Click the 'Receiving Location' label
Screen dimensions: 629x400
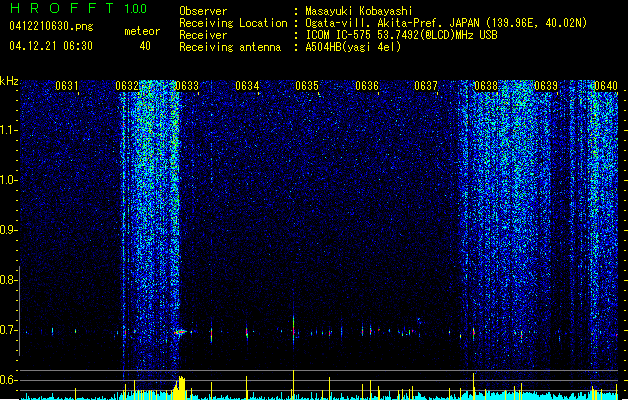click(x=233, y=23)
